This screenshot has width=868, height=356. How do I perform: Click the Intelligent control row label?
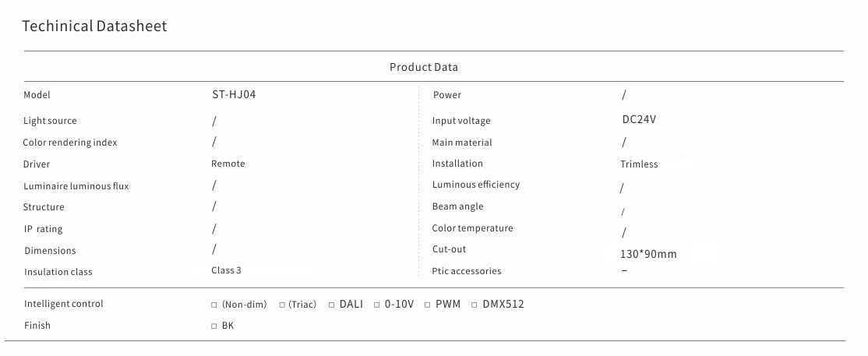click(x=63, y=304)
